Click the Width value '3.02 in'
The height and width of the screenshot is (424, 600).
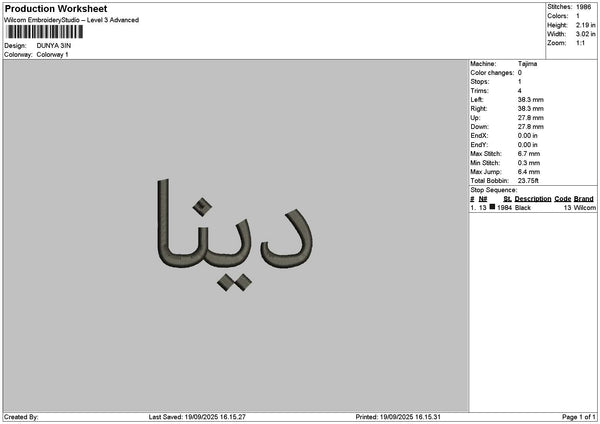pos(585,34)
